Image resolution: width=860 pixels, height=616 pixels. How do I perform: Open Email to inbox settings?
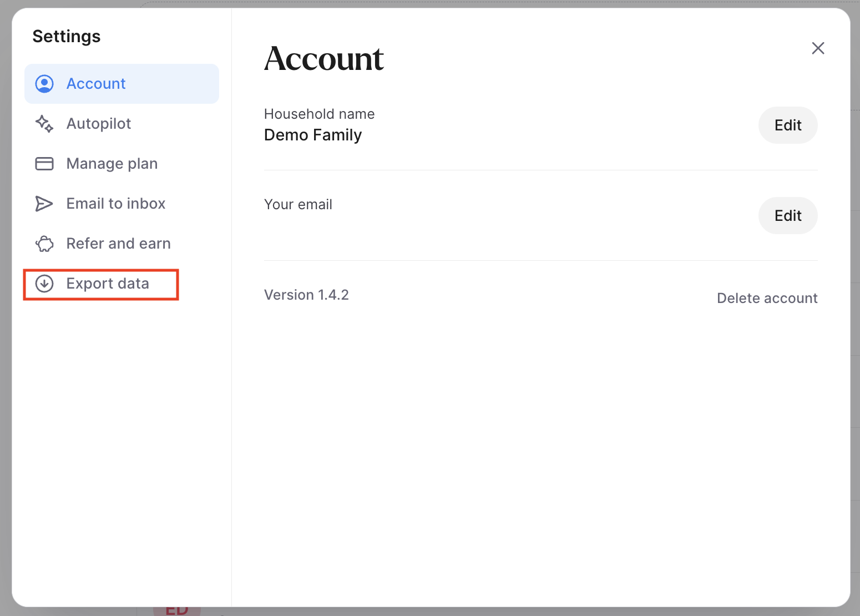116,204
